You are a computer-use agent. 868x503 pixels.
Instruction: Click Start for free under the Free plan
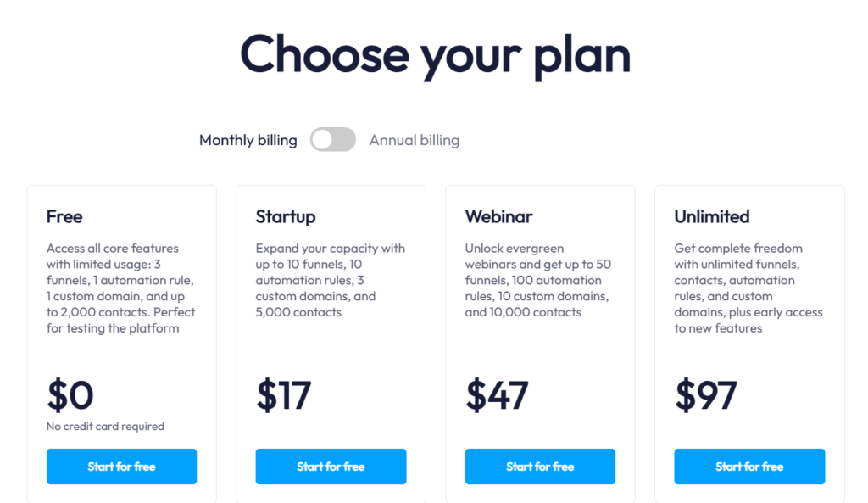click(121, 466)
